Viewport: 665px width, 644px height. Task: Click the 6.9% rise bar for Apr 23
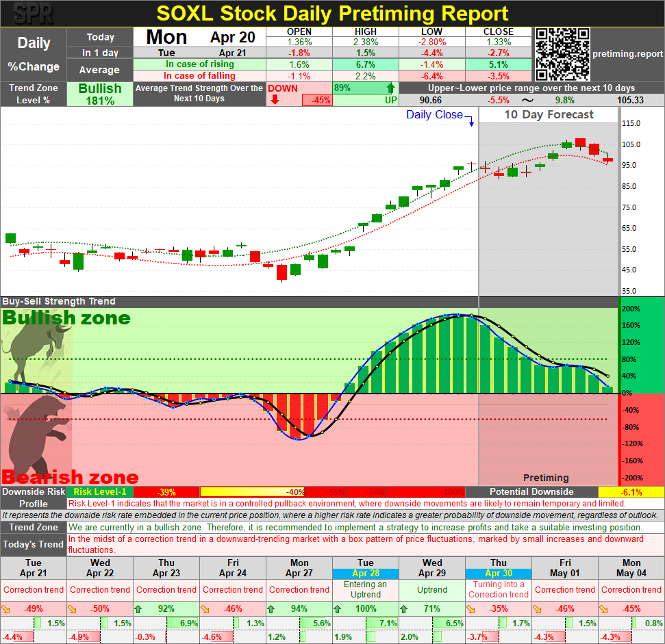(182, 623)
